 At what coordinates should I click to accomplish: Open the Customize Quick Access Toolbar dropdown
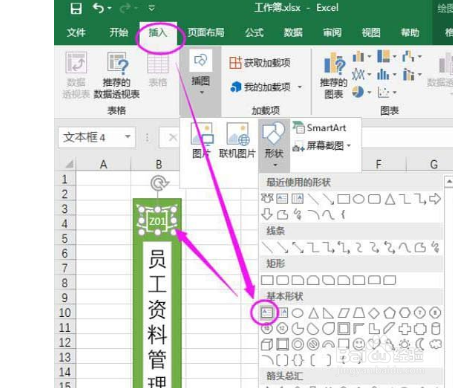coord(152,8)
